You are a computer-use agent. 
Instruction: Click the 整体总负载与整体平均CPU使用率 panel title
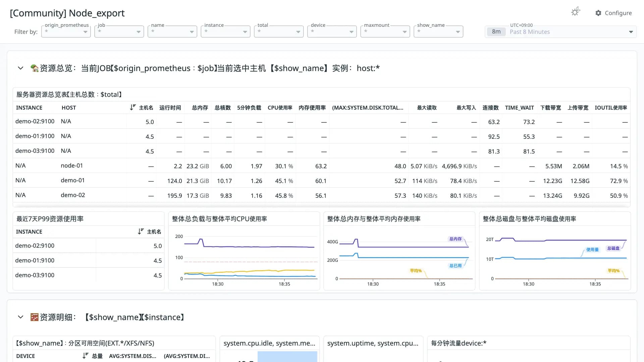point(219,219)
